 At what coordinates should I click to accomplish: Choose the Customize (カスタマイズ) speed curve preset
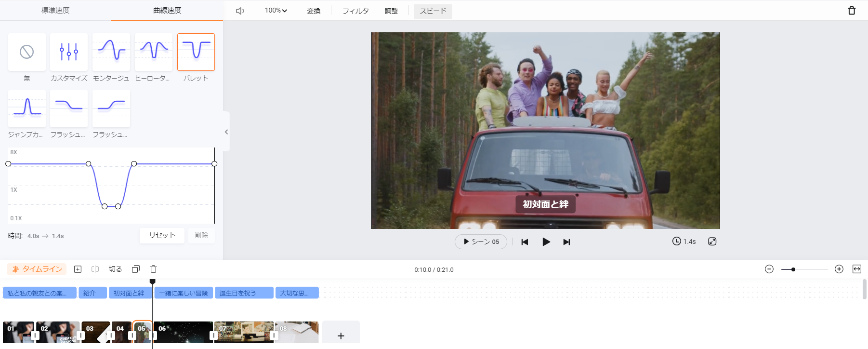click(69, 52)
